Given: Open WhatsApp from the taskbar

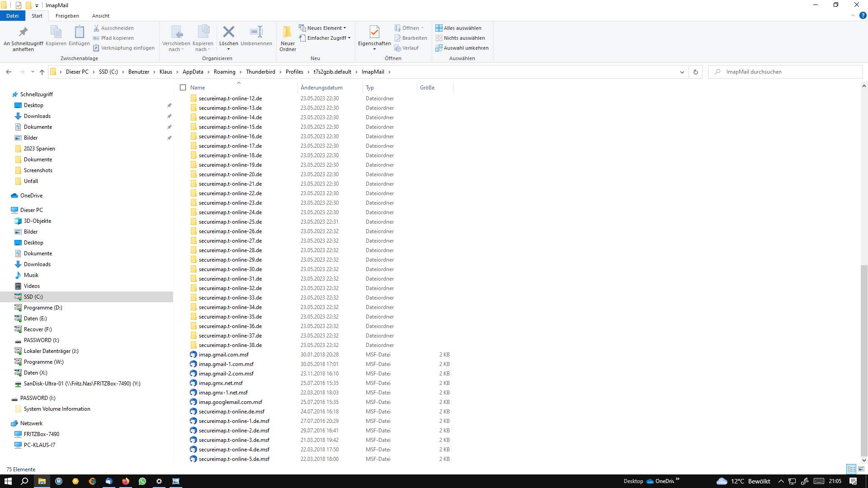Looking at the screenshot, I should 142,481.
